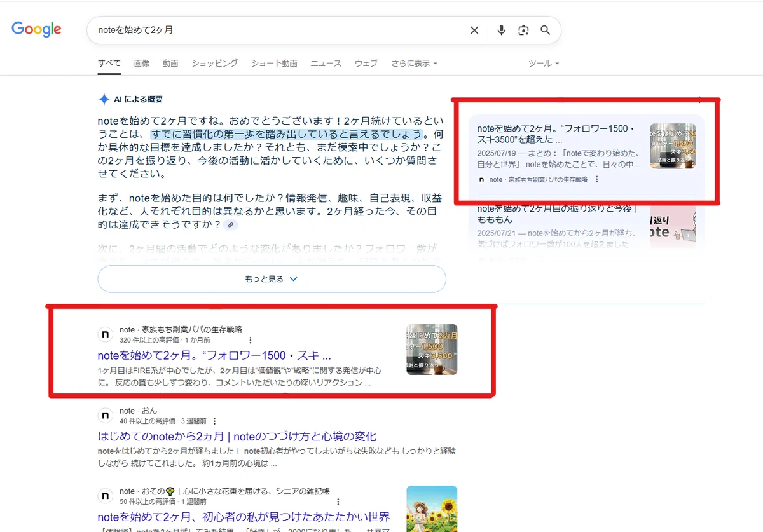Submit search with the magnifier icon
This screenshot has width=763, height=532.
(545, 30)
